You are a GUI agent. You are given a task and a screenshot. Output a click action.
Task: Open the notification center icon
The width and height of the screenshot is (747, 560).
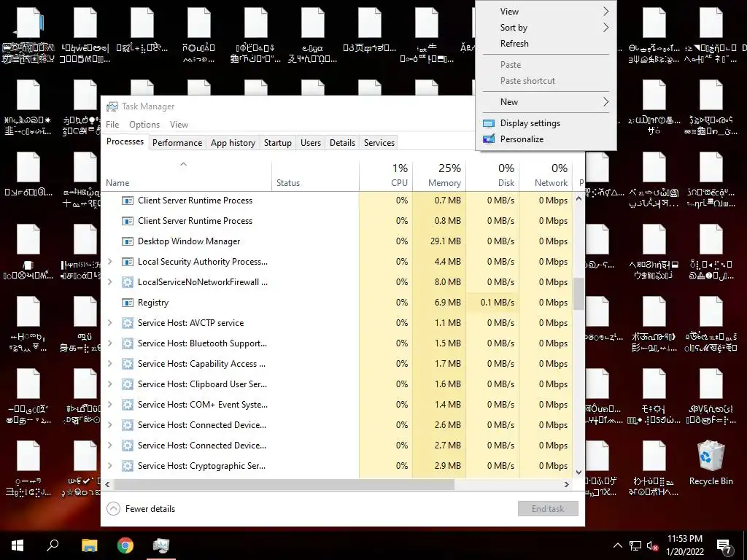point(724,545)
